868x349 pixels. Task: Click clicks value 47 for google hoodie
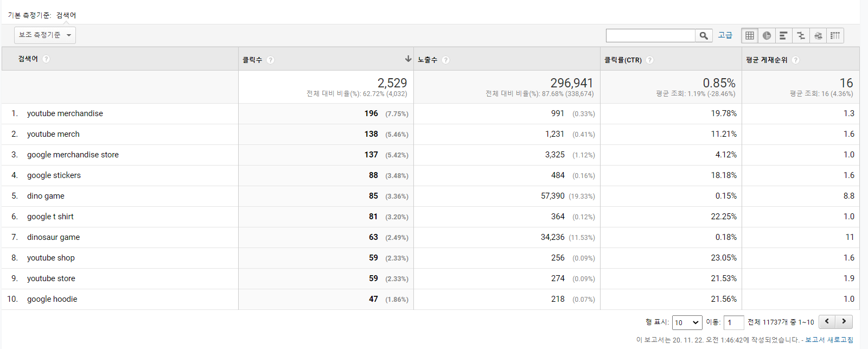[x=373, y=299]
